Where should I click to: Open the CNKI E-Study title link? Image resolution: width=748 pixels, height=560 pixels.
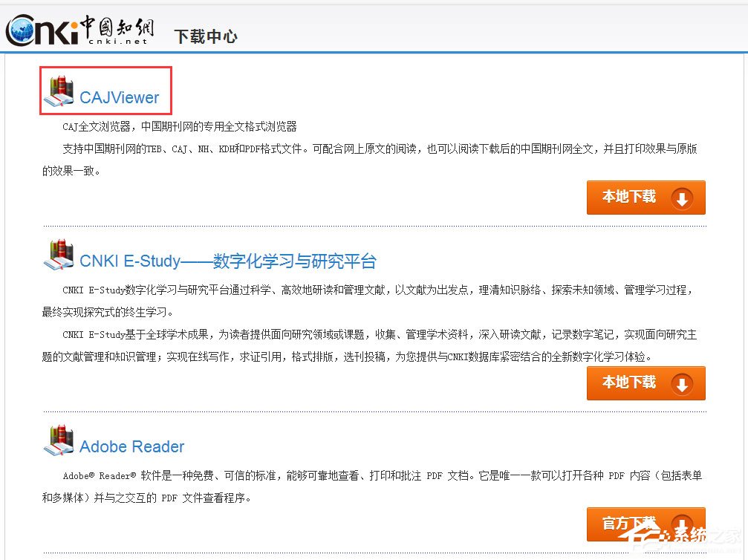pyautogui.click(x=228, y=261)
